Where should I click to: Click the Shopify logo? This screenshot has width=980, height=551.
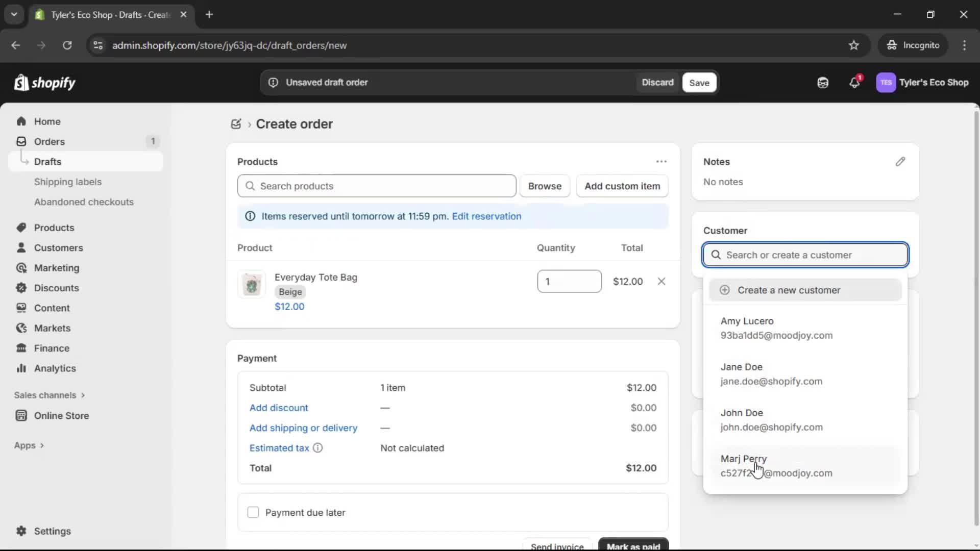(45, 83)
